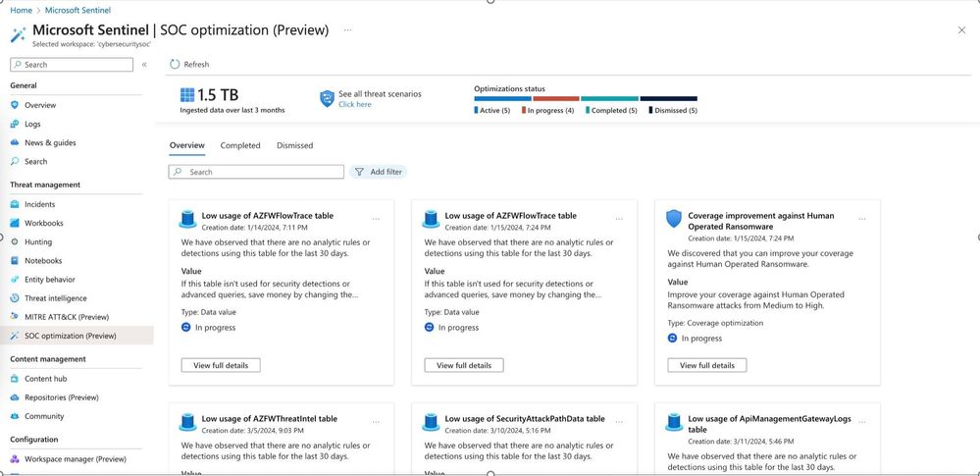Open Community in the sidebar
Image resolution: width=980 pixels, height=476 pixels.
click(44, 416)
